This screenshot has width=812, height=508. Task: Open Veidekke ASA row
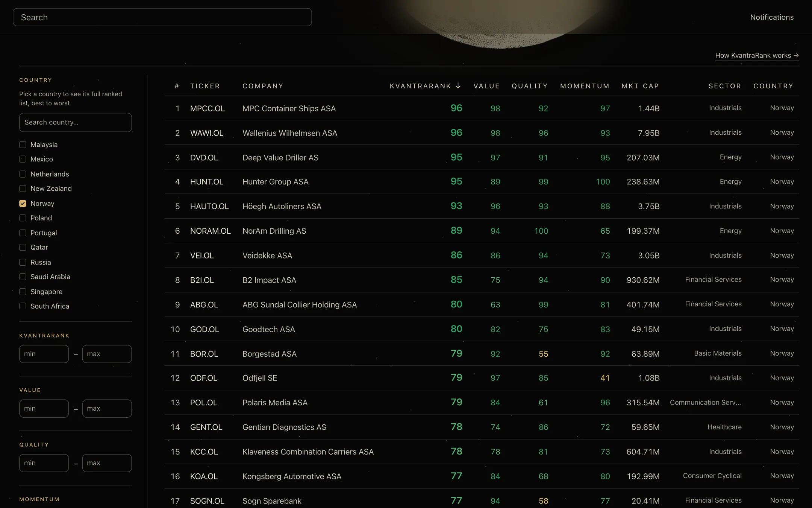pos(482,256)
